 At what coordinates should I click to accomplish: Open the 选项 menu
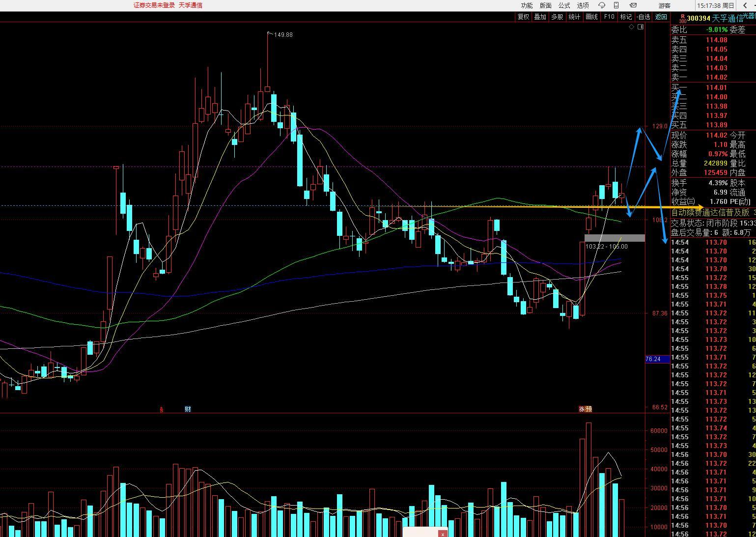point(583,5)
